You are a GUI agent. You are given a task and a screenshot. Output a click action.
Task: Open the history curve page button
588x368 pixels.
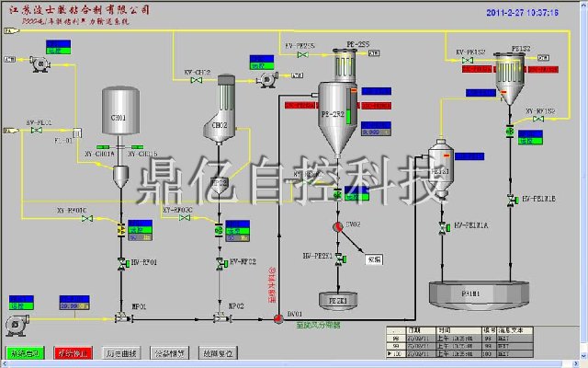(x=128, y=353)
